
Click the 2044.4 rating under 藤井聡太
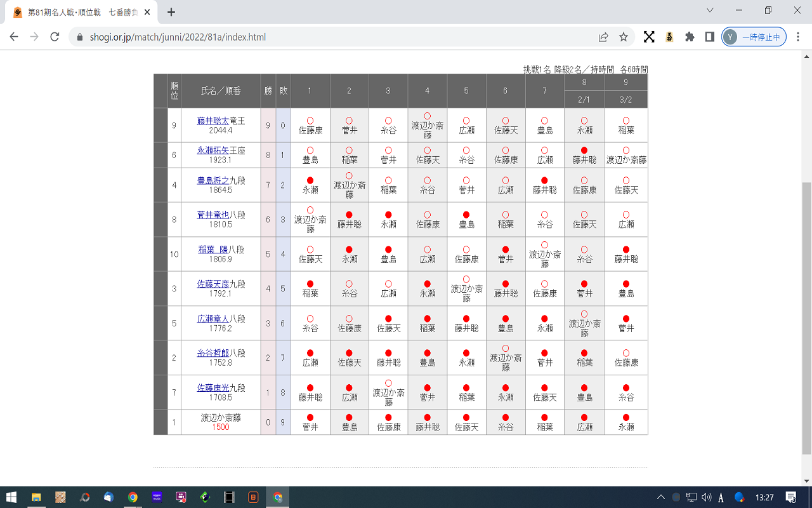click(221, 130)
